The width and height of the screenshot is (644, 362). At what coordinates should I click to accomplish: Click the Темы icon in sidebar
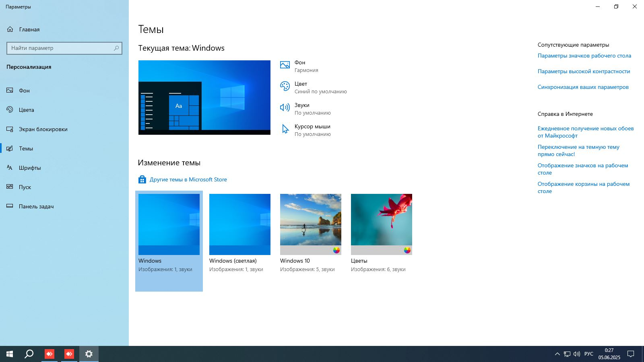(x=10, y=148)
